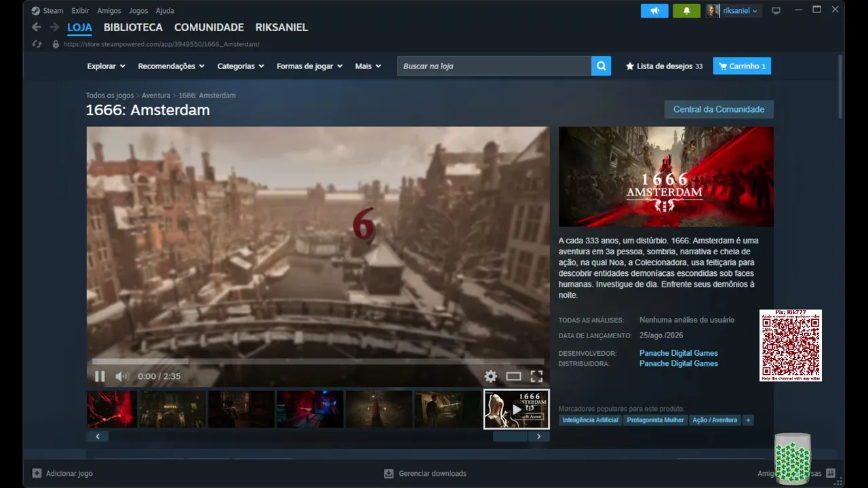Toggle fullscreen for the trailer
Viewport: 868px width, 488px height.
(x=536, y=376)
